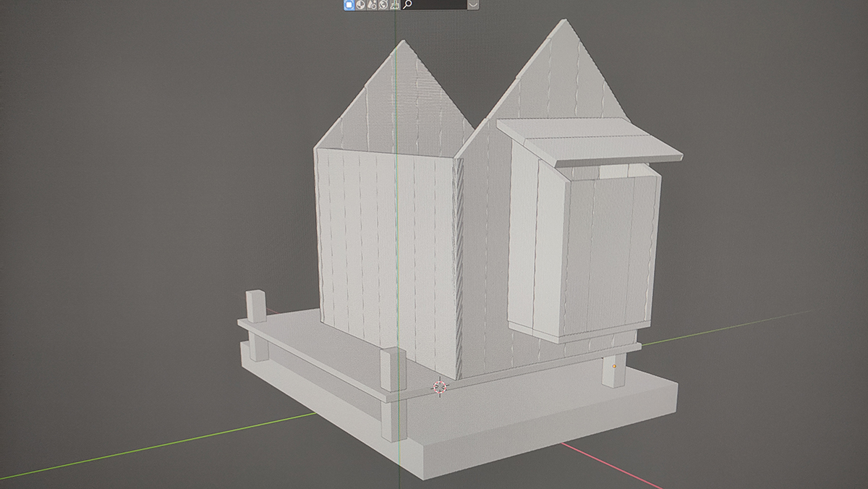Choose the Data API display mode icon
The width and height of the screenshot is (868, 489).
[x=383, y=4]
